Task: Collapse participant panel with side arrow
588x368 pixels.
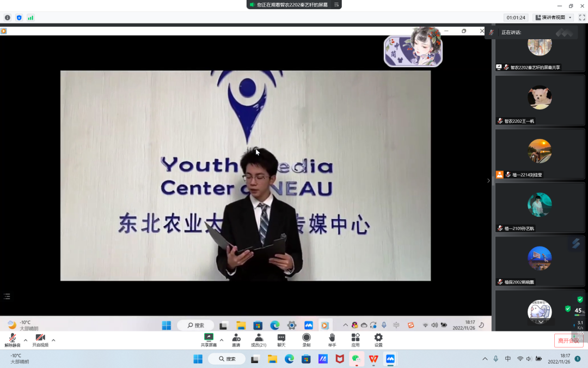Action: pyautogui.click(x=488, y=180)
